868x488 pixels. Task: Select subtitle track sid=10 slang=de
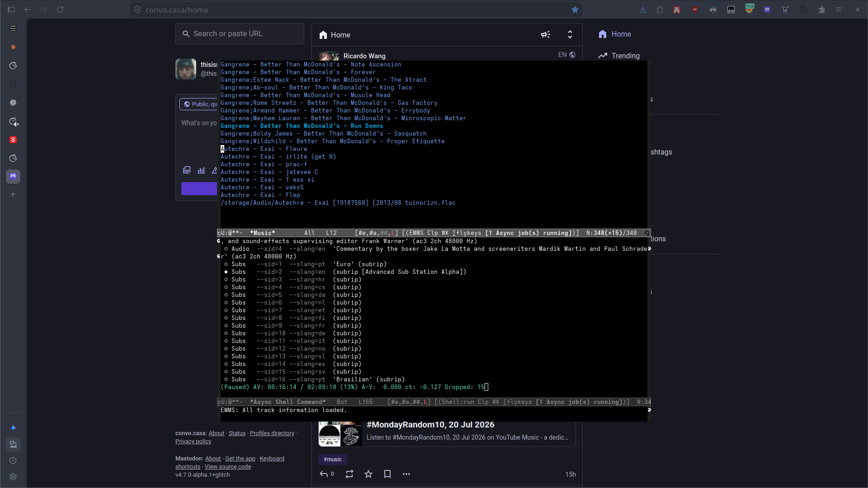pyautogui.click(x=292, y=333)
